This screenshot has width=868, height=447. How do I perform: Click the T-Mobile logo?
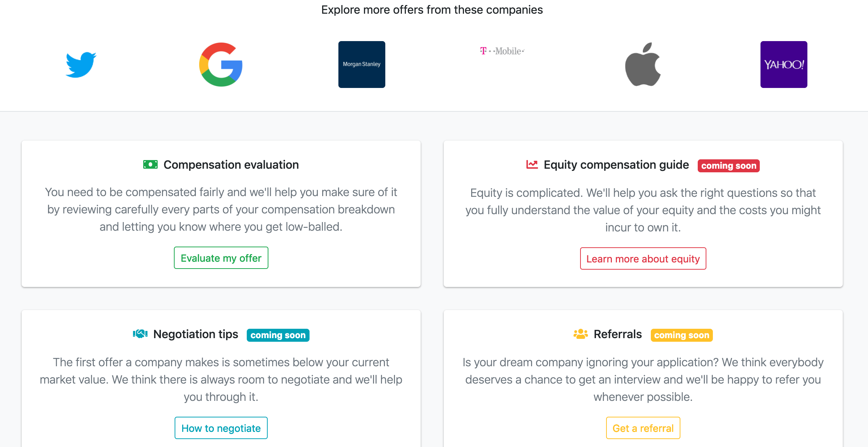(503, 51)
